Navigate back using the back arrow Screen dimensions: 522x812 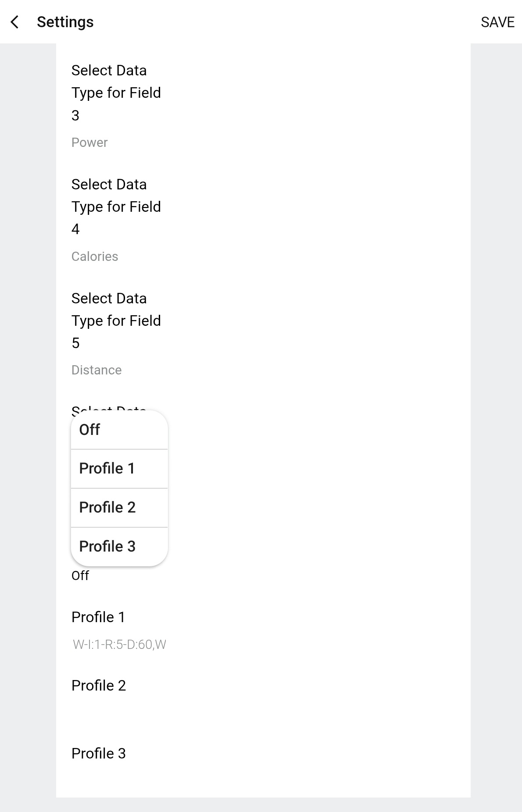pos(15,22)
